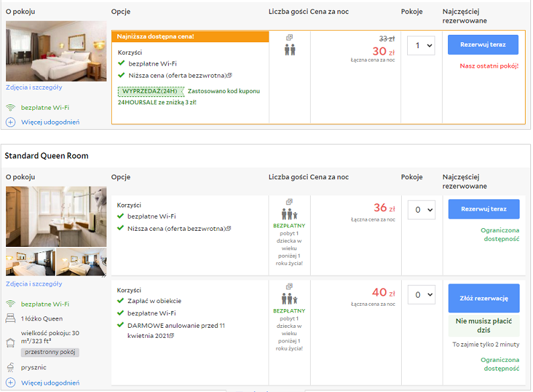Expand the first room's Więcej udogodnień link
533x392 pixels.
(50, 122)
